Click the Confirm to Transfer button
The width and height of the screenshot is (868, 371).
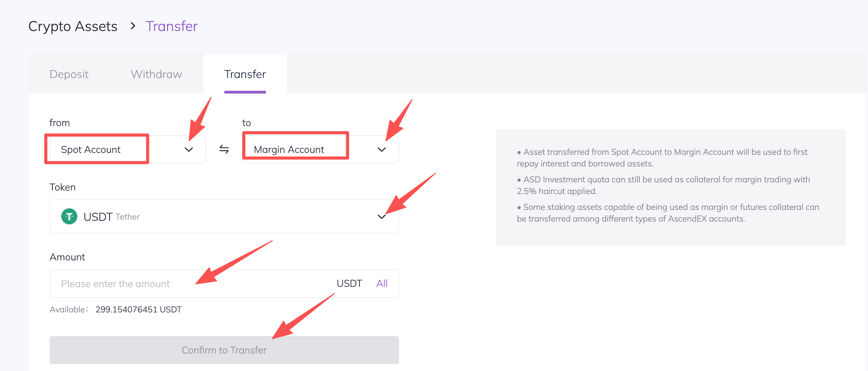click(224, 350)
